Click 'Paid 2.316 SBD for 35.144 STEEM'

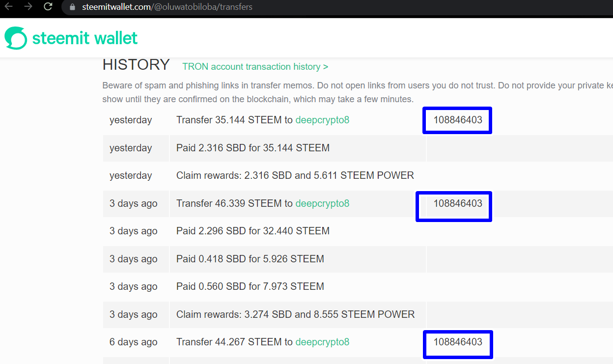click(253, 148)
